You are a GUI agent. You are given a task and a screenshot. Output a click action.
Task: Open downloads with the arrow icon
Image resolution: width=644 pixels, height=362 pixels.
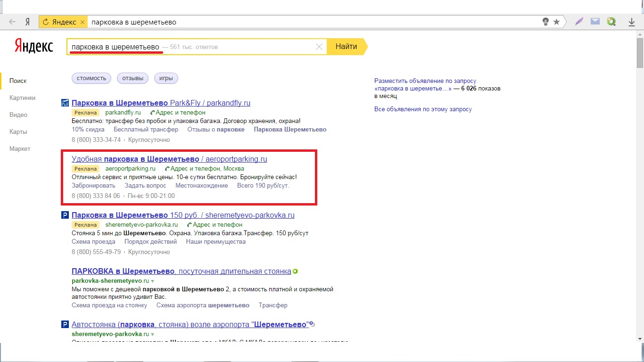coord(632,22)
